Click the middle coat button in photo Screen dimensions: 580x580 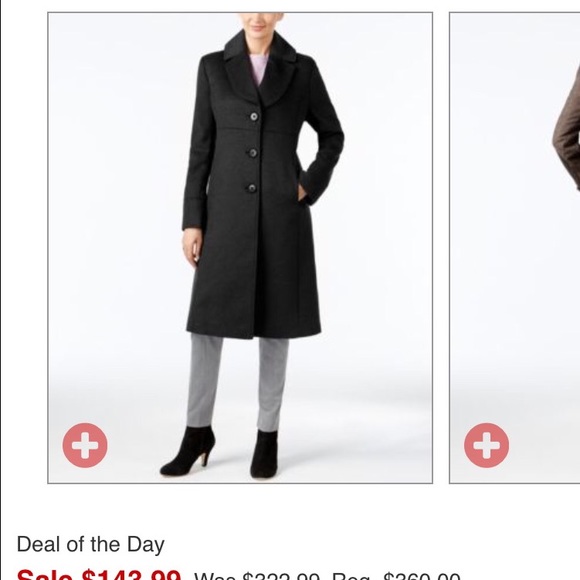tap(253, 152)
